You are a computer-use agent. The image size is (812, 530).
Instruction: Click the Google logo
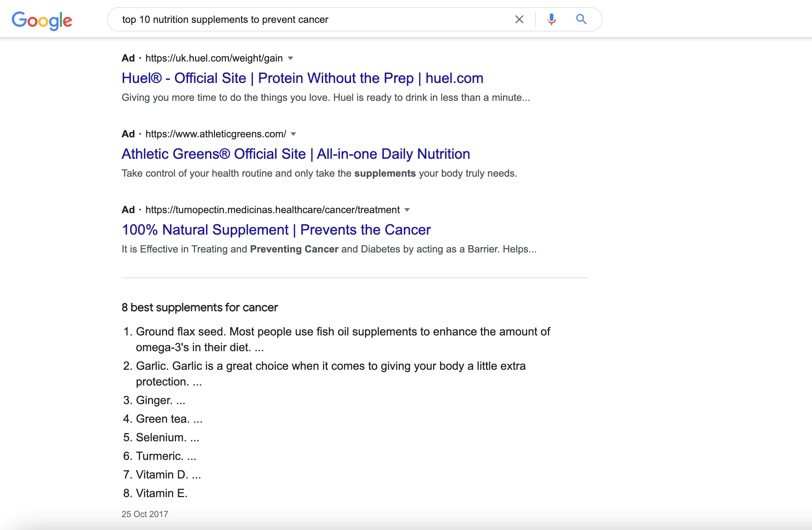point(42,20)
